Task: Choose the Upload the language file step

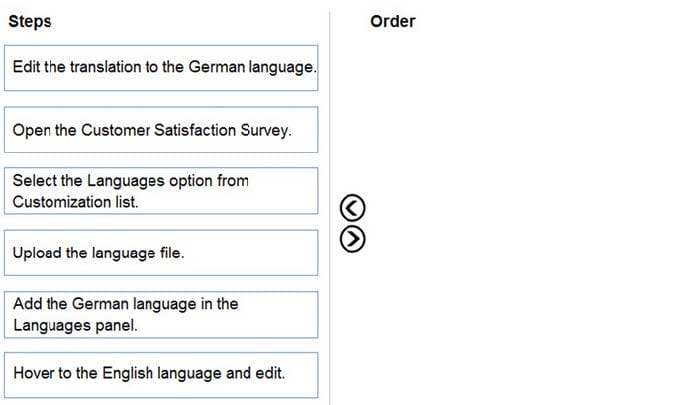Action: (161, 253)
